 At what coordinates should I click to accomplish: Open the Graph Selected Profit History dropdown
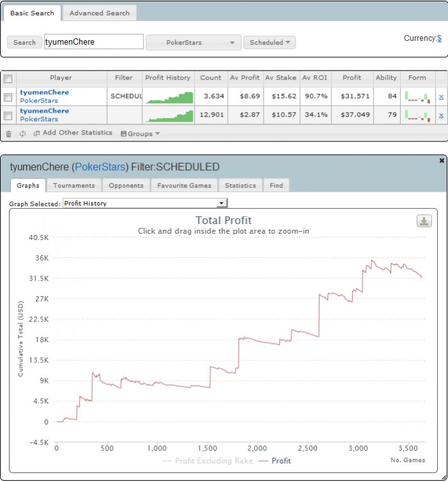(x=145, y=204)
